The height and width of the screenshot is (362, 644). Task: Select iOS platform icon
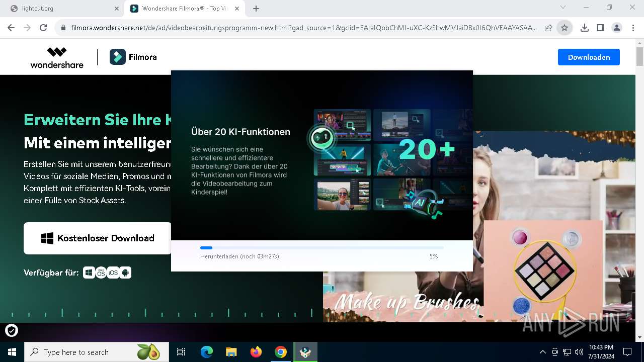(113, 273)
